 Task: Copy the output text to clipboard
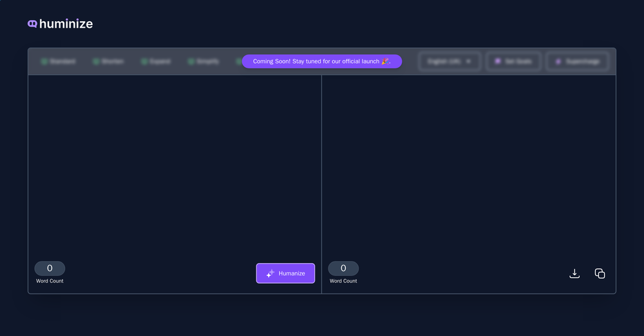600,273
